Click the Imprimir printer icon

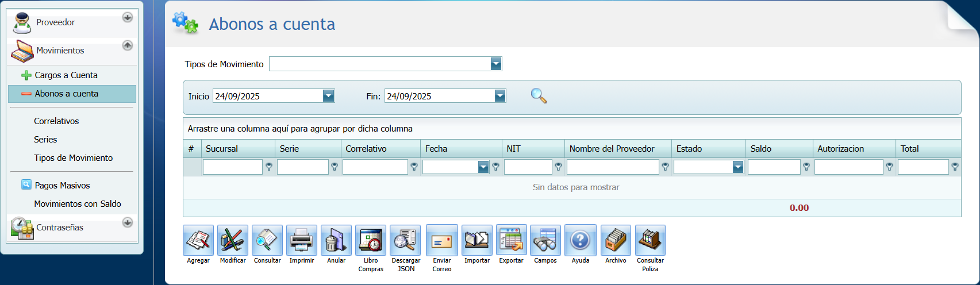(x=302, y=240)
